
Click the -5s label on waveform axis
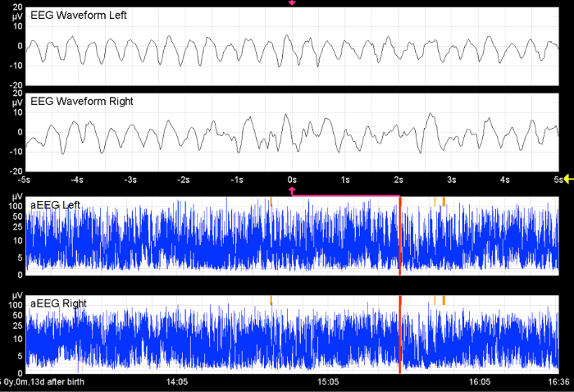[25, 179]
